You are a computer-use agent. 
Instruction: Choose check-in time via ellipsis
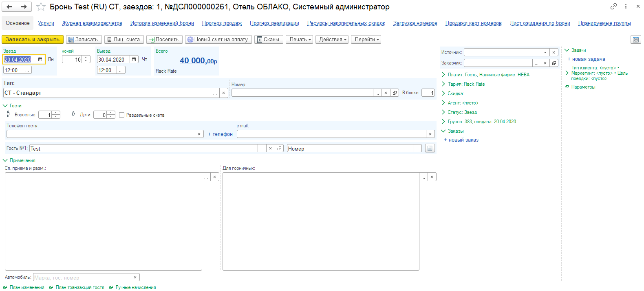click(27, 70)
